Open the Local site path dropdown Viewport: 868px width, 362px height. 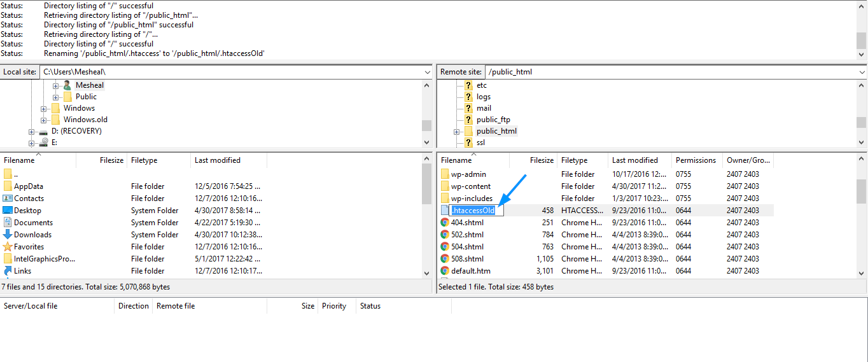pos(427,73)
